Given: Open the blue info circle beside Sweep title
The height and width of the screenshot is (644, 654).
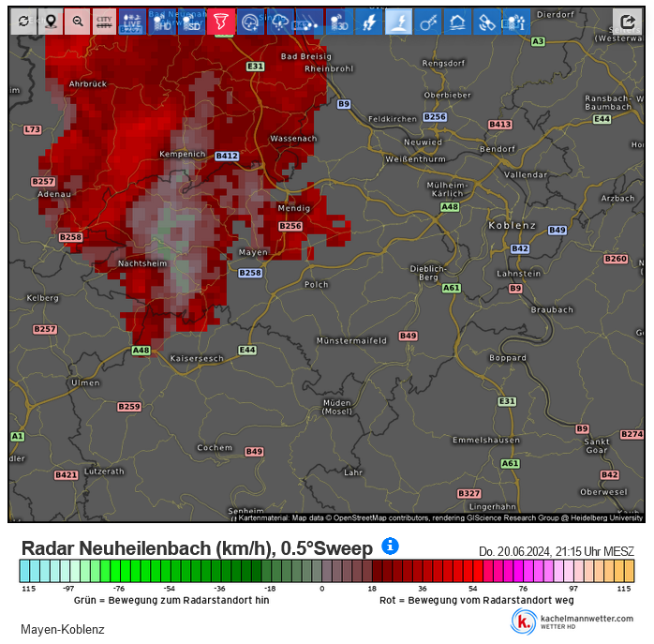Looking at the screenshot, I should pyautogui.click(x=391, y=546).
